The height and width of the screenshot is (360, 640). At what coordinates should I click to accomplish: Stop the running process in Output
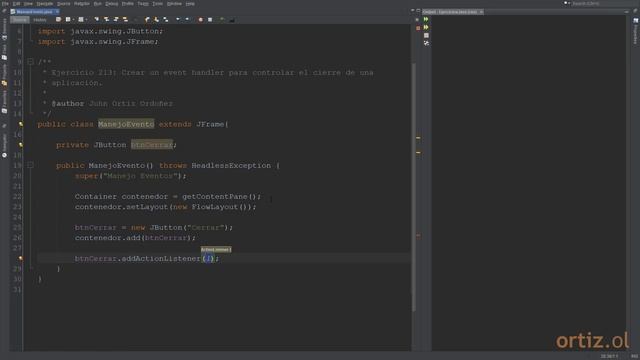[x=426, y=36]
